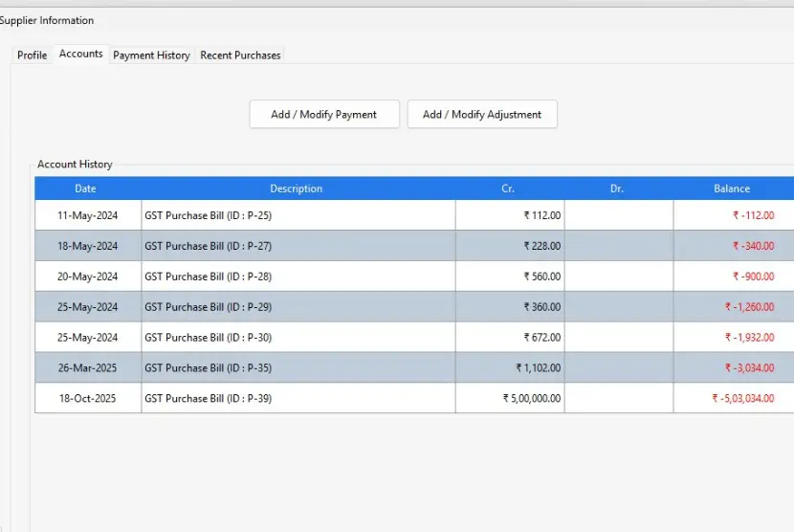Viewport: 794px width, 532px height.
Task: Select the 20-May-2024 date cell
Action: point(88,277)
